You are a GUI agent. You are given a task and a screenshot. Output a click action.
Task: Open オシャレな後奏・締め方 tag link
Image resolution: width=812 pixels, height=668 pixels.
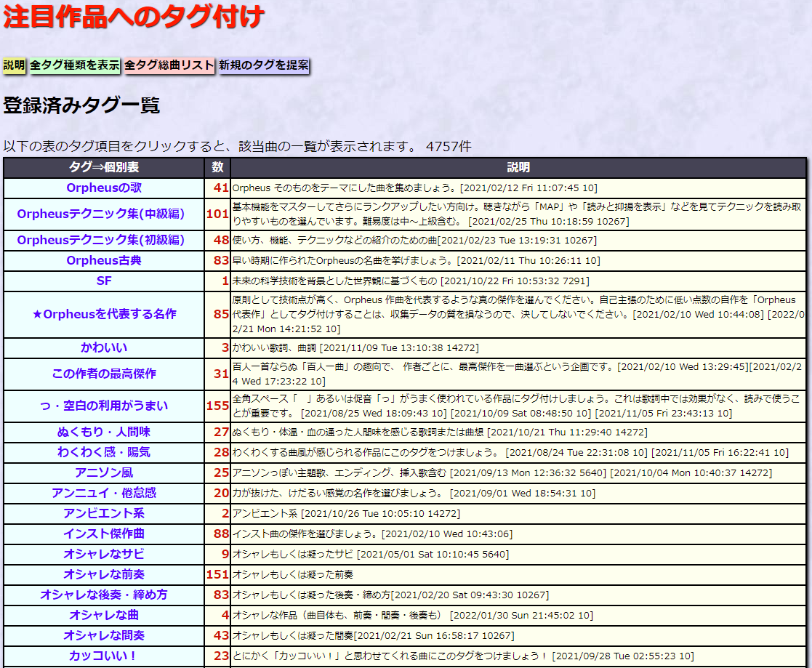104,595
